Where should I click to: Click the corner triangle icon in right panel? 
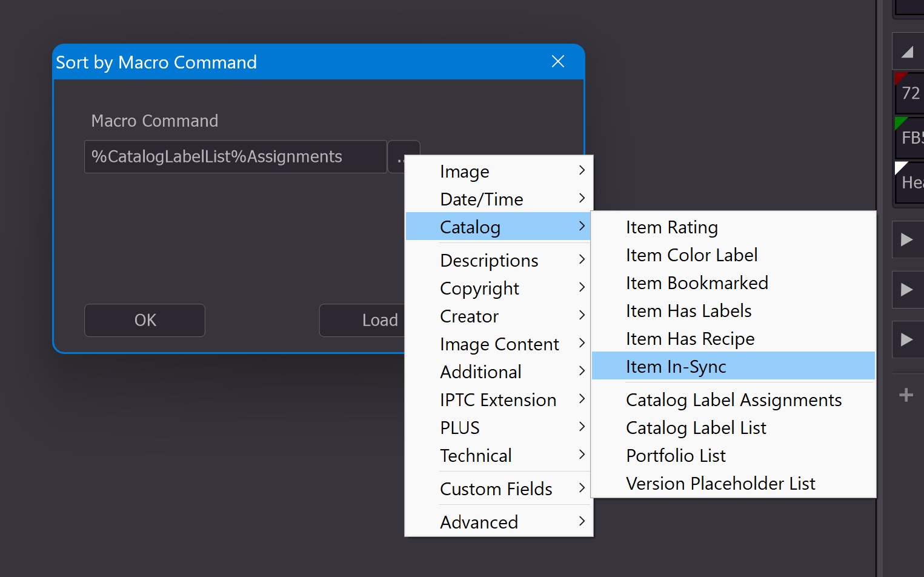(907, 52)
